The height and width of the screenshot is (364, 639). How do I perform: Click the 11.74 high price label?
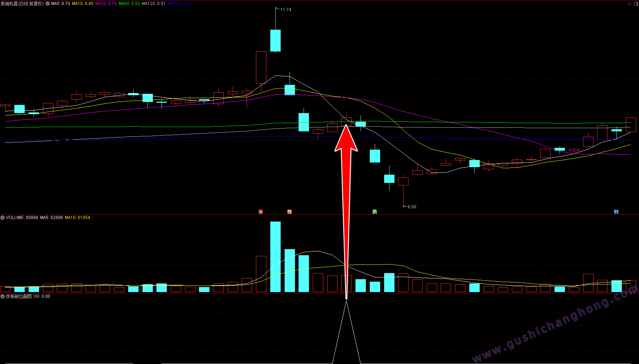(286, 10)
